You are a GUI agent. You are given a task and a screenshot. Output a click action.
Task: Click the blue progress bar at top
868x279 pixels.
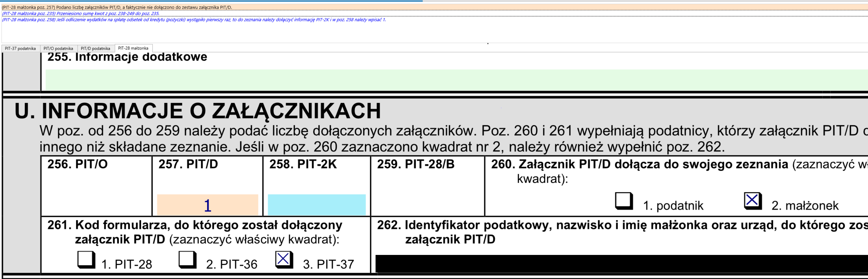pyautogui.click(x=211, y=1)
